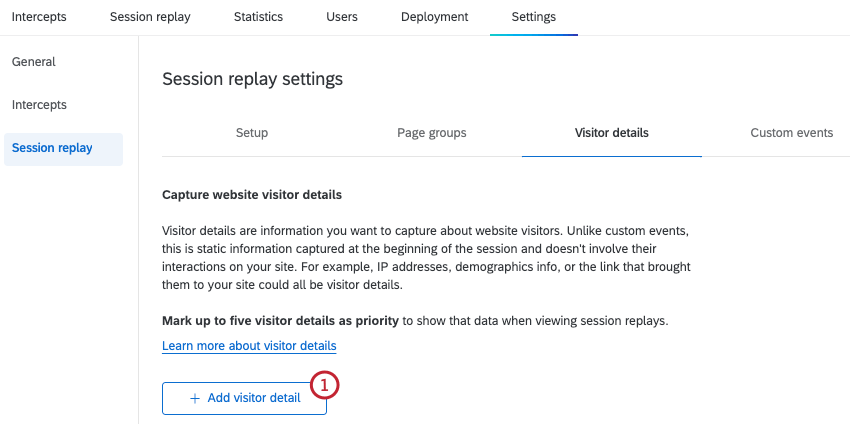The image size is (850, 424).
Task: Select Intercepts in the left sidebar
Action: pos(39,105)
